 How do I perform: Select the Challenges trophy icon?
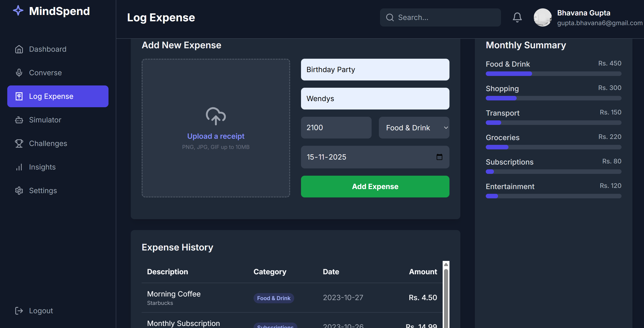[x=19, y=143]
